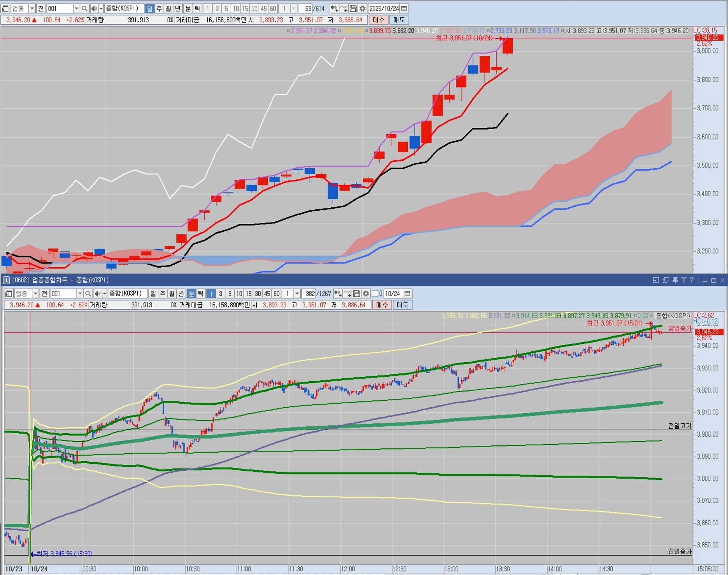Open the 001 code dropdown in the bottom toolbar
The height and width of the screenshot is (575, 728).
[x=80, y=294]
